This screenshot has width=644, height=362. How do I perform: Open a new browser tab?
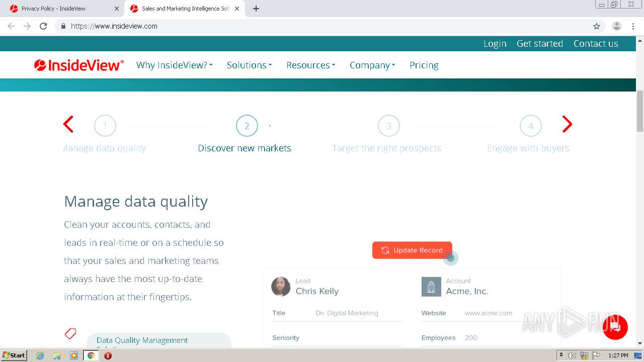point(256,9)
